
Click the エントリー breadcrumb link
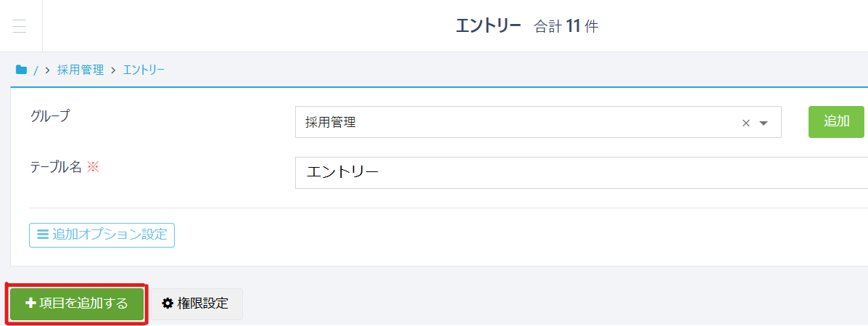coord(144,70)
